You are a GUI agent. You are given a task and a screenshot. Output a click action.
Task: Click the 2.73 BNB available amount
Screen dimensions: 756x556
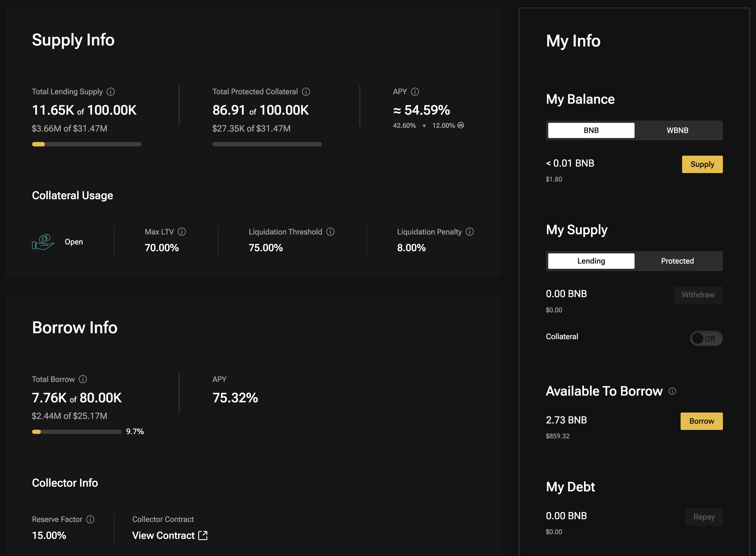[x=566, y=420]
